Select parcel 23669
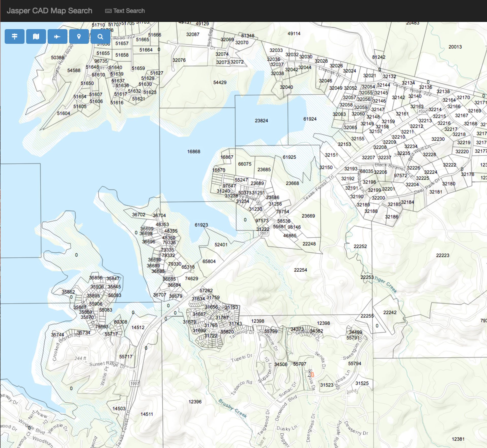Image resolution: width=487 pixels, height=448 pixels. click(308, 216)
